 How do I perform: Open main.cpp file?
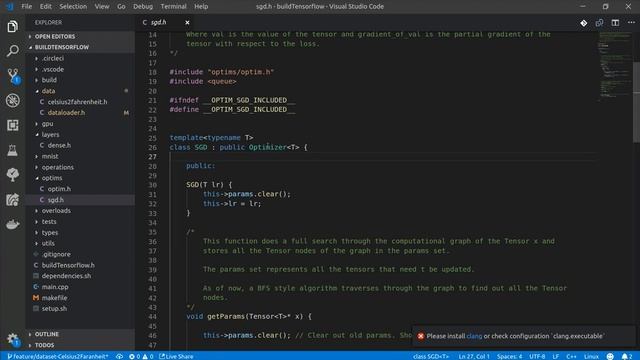point(80,287)
